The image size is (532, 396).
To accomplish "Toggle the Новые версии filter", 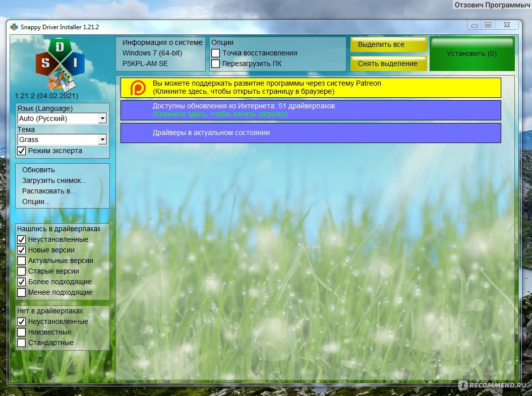I will [21, 250].
